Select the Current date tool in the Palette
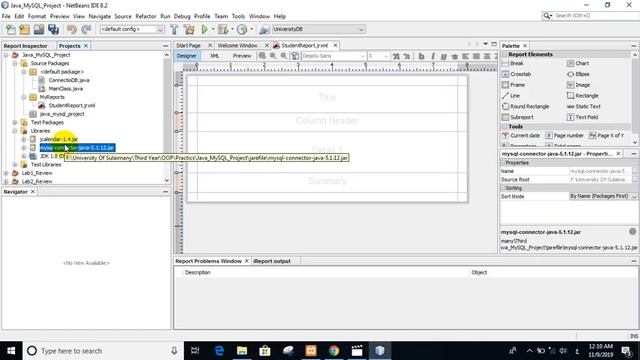The image size is (640, 360). [521, 136]
